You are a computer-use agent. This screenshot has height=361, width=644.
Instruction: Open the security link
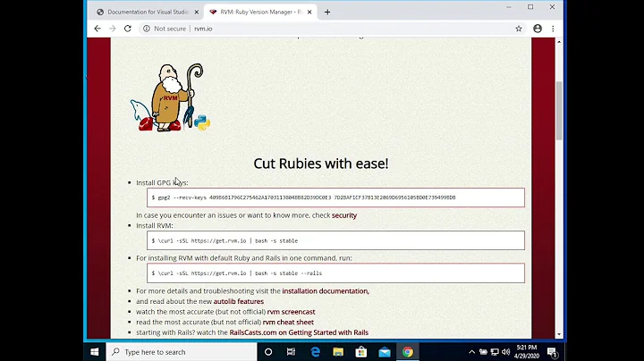(344, 215)
